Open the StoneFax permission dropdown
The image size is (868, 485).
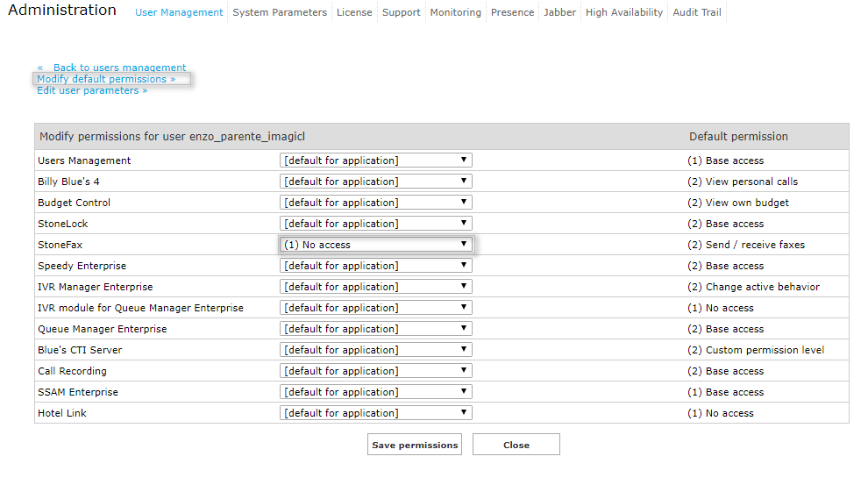click(376, 245)
